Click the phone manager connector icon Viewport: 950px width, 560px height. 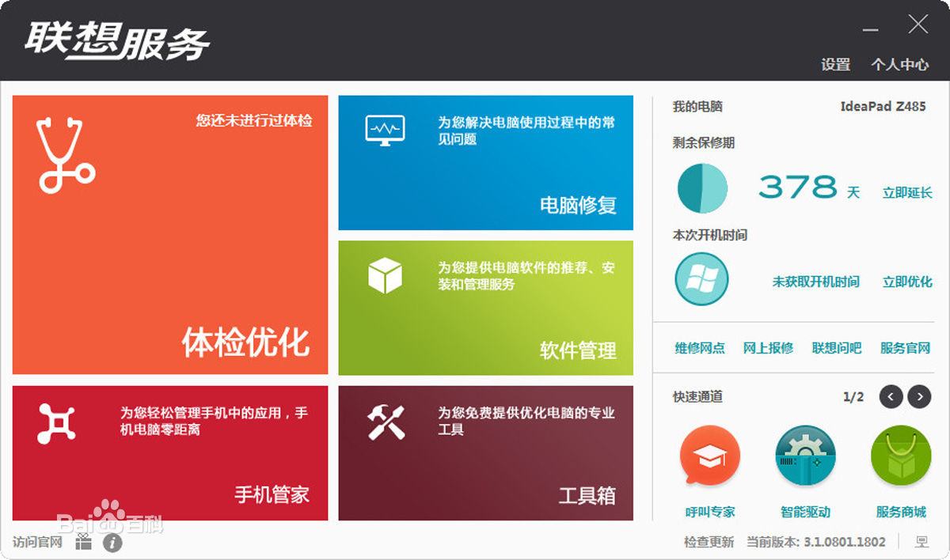pyautogui.click(x=57, y=423)
